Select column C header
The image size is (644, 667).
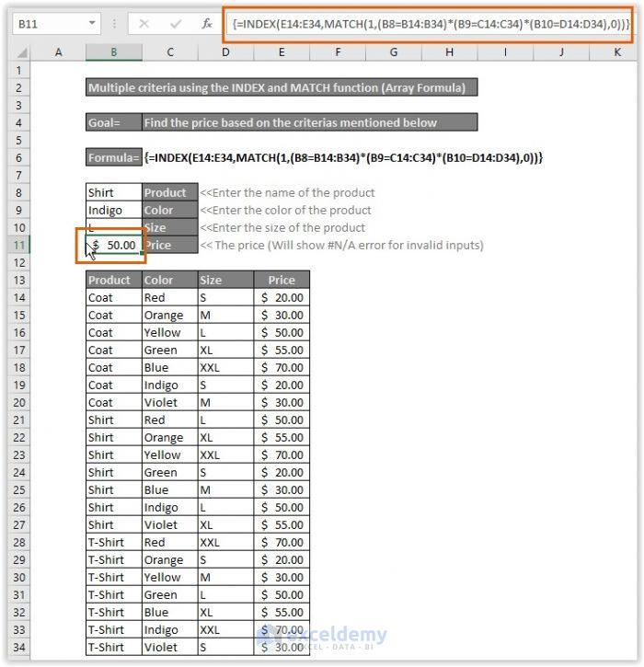(x=170, y=52)
